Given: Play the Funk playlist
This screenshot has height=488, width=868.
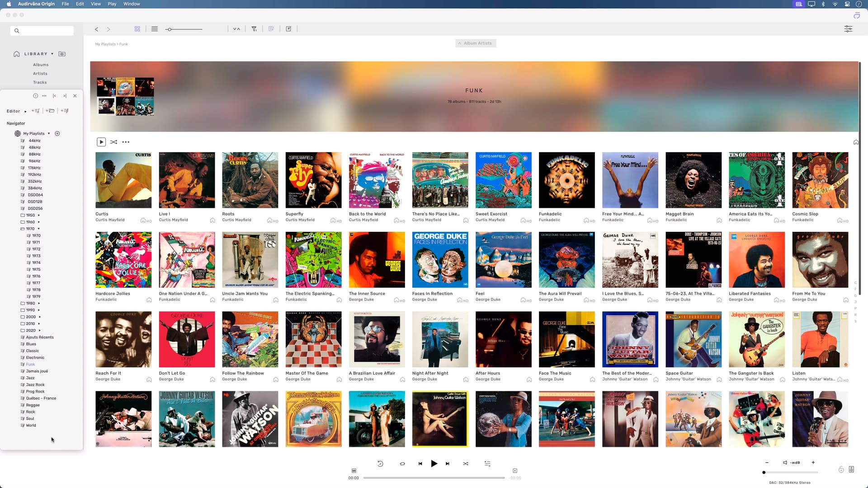Looking at the screenshot, I should (x=101, y=142).
